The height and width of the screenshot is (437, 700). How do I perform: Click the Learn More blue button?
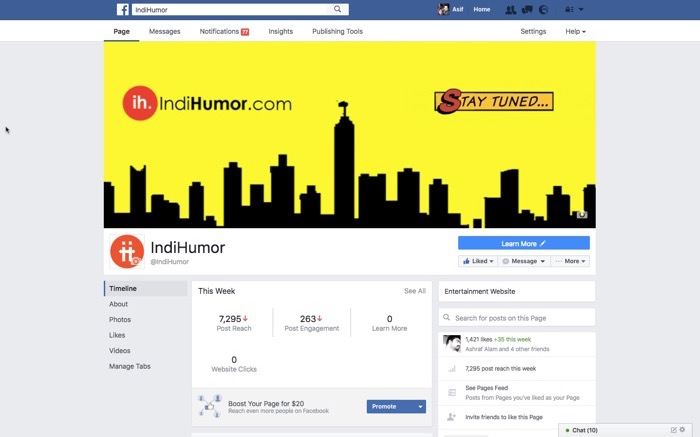tap(524, 243)
